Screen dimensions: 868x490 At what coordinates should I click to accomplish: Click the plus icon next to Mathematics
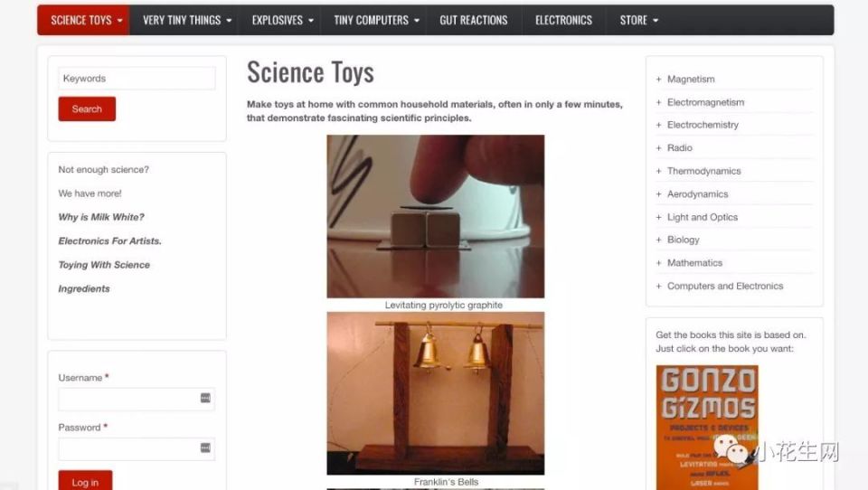tap(659, 263)
